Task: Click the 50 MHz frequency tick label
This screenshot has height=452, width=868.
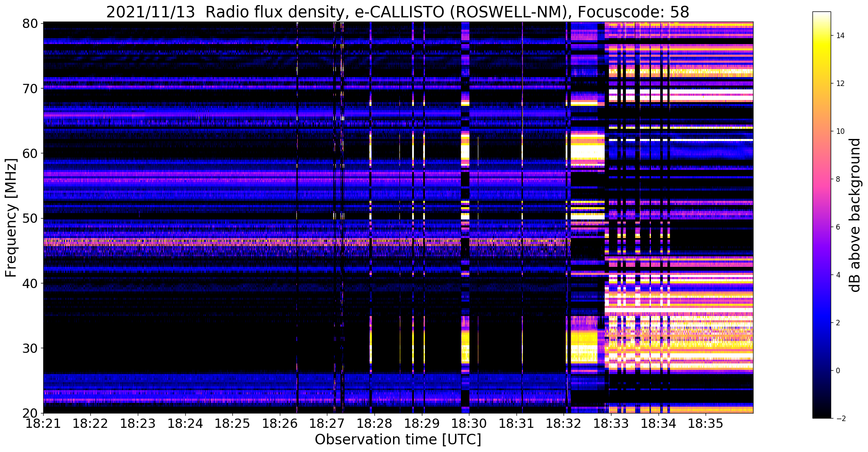Action: 30,219
